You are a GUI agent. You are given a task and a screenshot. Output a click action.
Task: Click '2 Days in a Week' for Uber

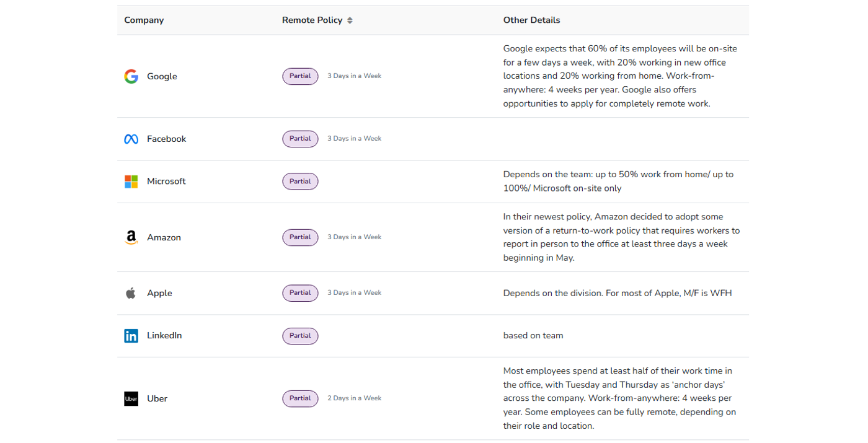(354, 398)
